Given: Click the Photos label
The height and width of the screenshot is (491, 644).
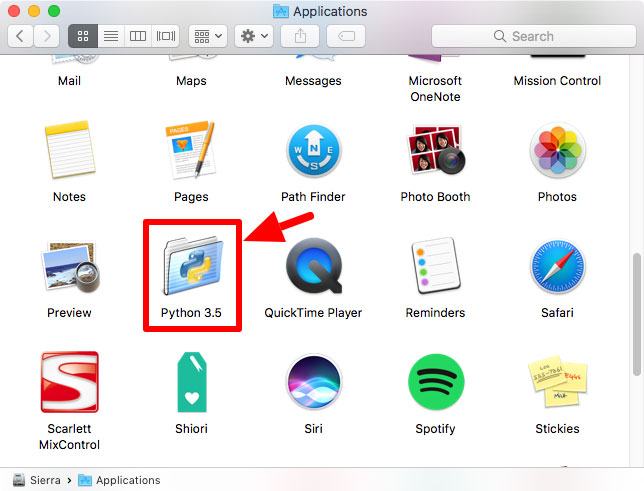Looking at the screenshot, I should click(x=557, y=196).
